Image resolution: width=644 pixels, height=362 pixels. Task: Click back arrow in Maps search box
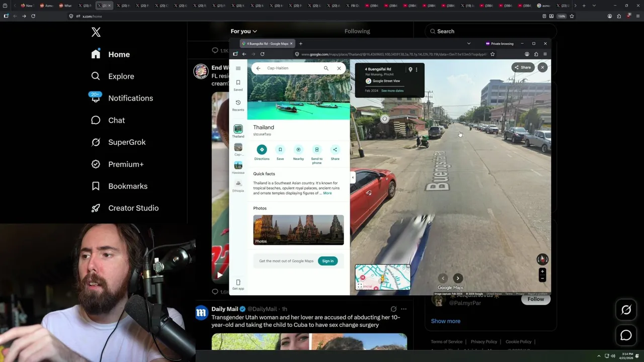[258, 68]
